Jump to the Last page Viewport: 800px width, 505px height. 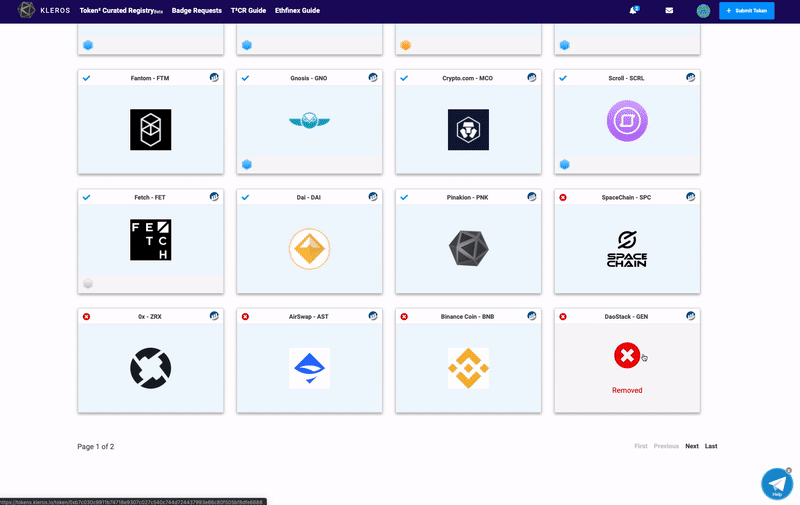711,446
